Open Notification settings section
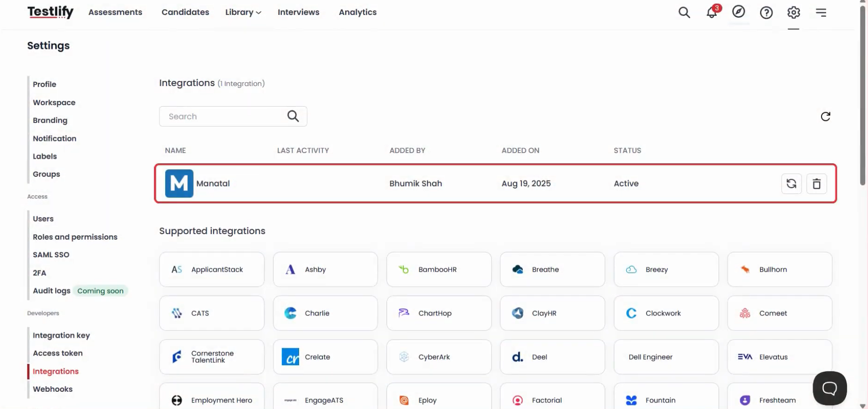This screenshot has width=868, height=409. coord(54,138)
